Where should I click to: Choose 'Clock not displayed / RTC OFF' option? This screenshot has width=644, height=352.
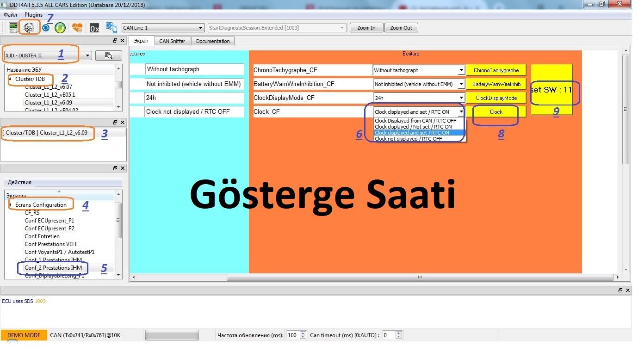[x=408, y=139]
